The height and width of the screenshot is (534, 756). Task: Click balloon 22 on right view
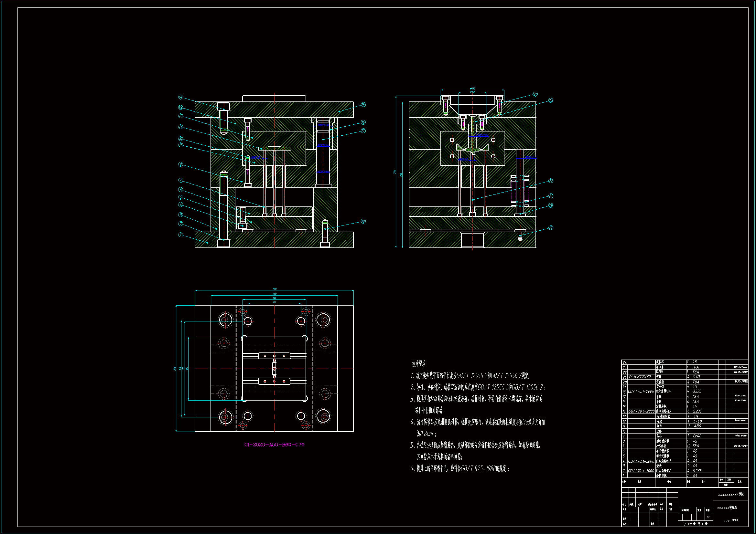tap(551, 181)
